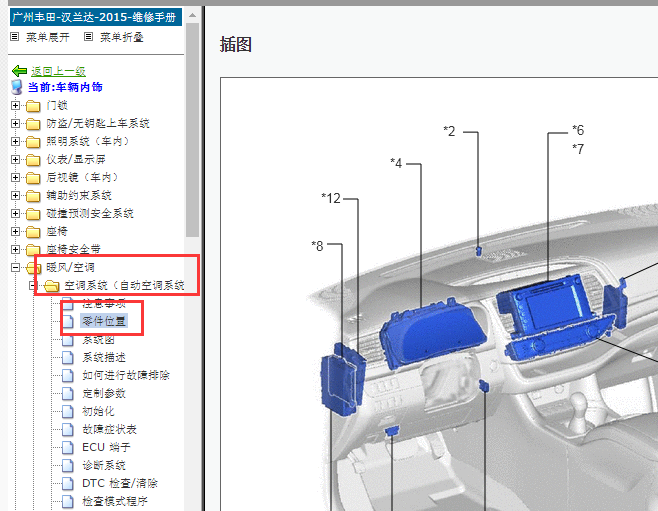
Task: Click the 空调系统 open folder icon
Action: tap(51, 286)
